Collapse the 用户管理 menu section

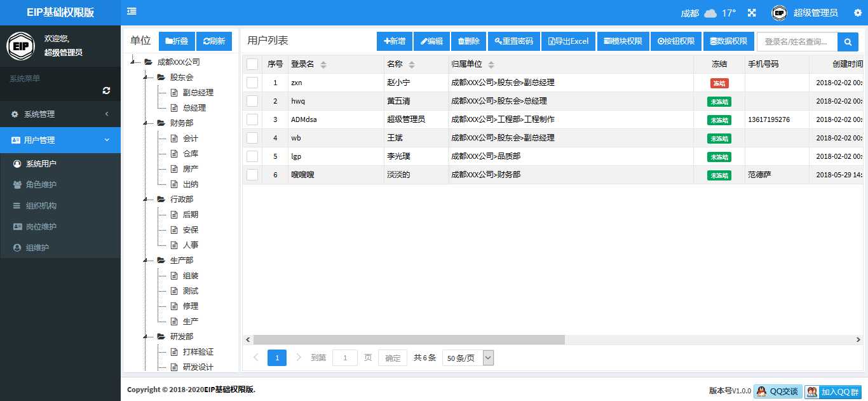(x=60, y=140)
